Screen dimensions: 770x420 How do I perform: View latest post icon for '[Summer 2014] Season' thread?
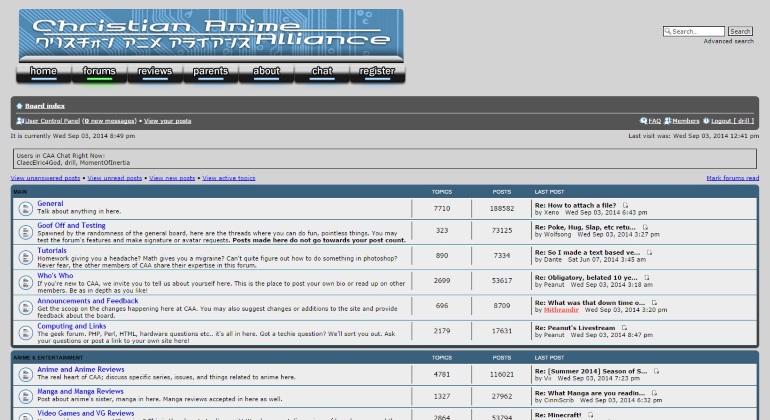click(657, 371)
